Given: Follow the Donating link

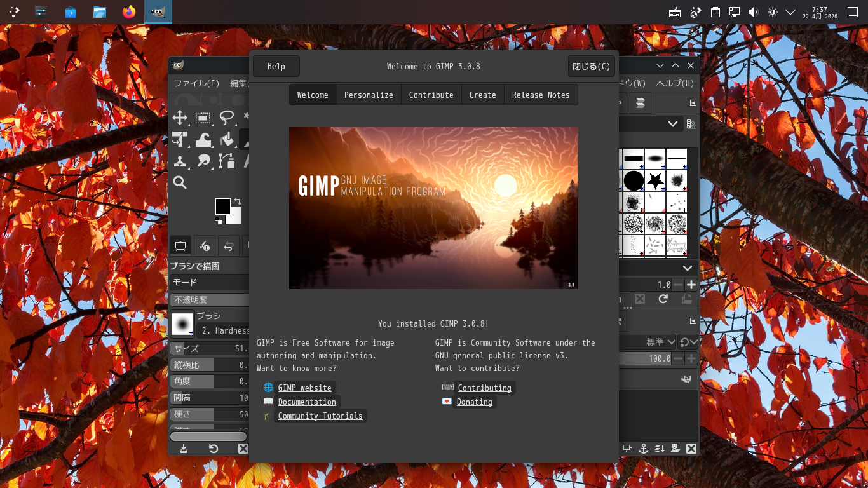Looking at the screenshot, I should tap(474, 402).
